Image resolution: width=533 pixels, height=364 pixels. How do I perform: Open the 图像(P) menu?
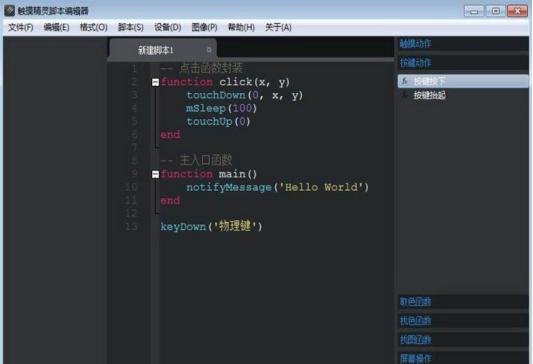click(204, 27)
